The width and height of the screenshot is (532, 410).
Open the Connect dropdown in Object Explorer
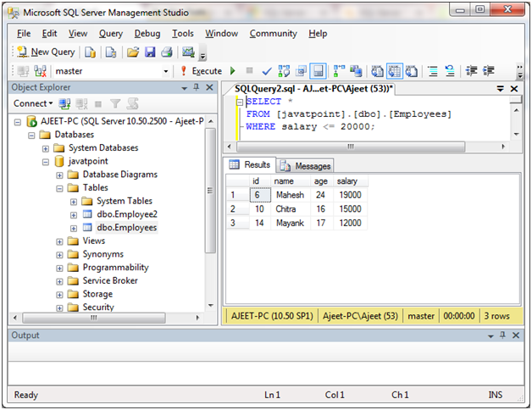point(33,103)
